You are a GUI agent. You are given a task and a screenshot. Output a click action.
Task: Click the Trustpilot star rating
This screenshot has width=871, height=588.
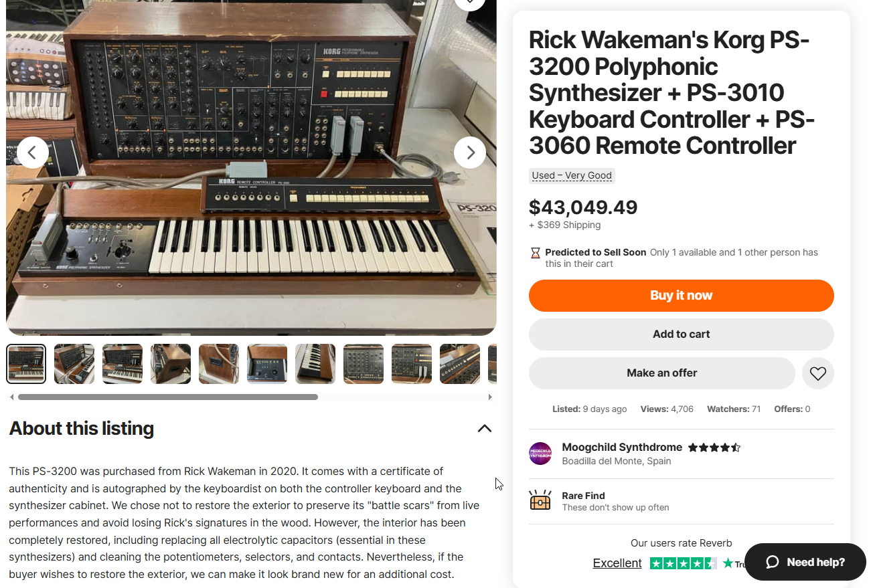(x=683, y=563)
